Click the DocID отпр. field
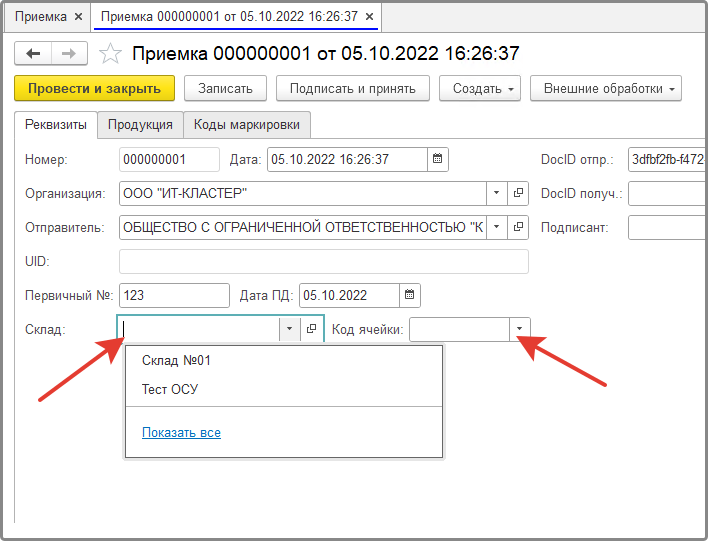The width and height of the screenshot is (708, 541). pos(667,159)
